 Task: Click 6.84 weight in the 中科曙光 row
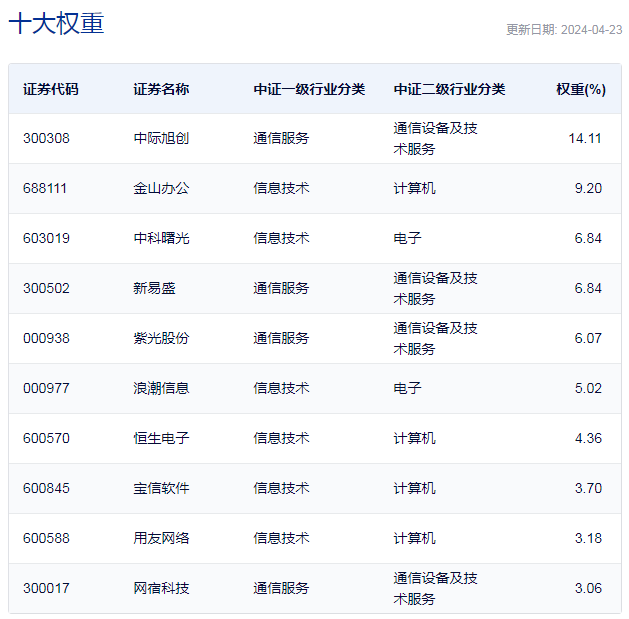pos(588,238)
